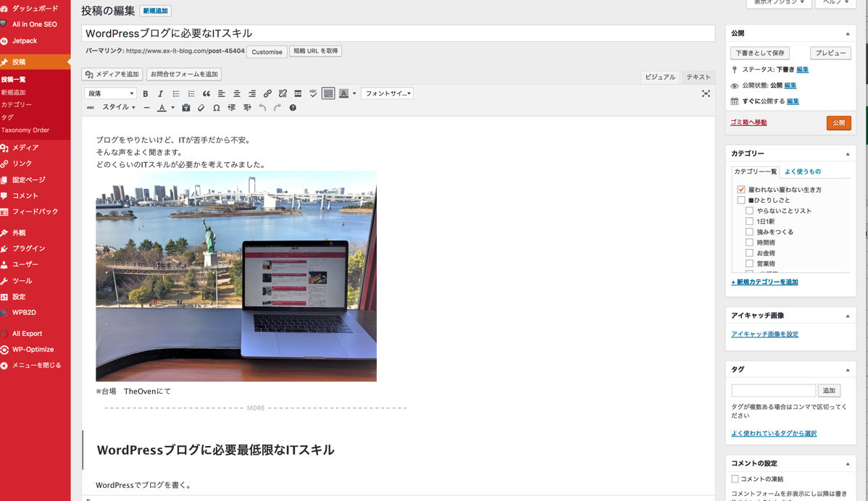Insert a special character with the omega icon
Viewport: 868px width, 501px height.
(216, 108)
